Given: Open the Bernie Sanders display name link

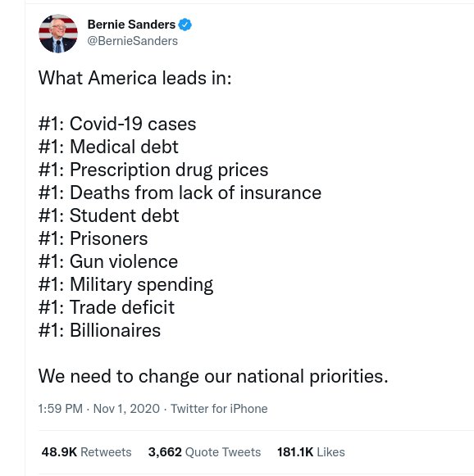Looking at the screenshot, I should [131, 25].
